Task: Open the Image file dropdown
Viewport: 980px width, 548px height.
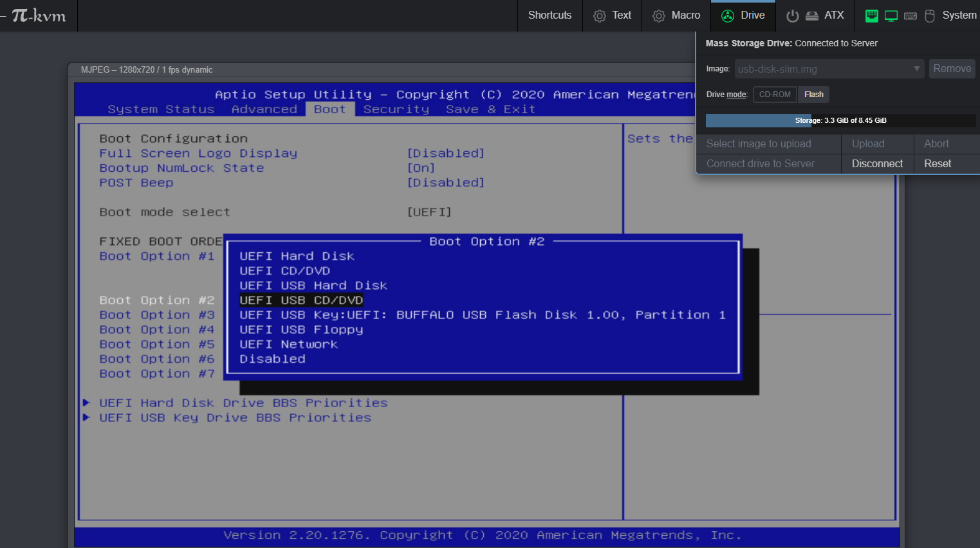Action: coord(916,68)
